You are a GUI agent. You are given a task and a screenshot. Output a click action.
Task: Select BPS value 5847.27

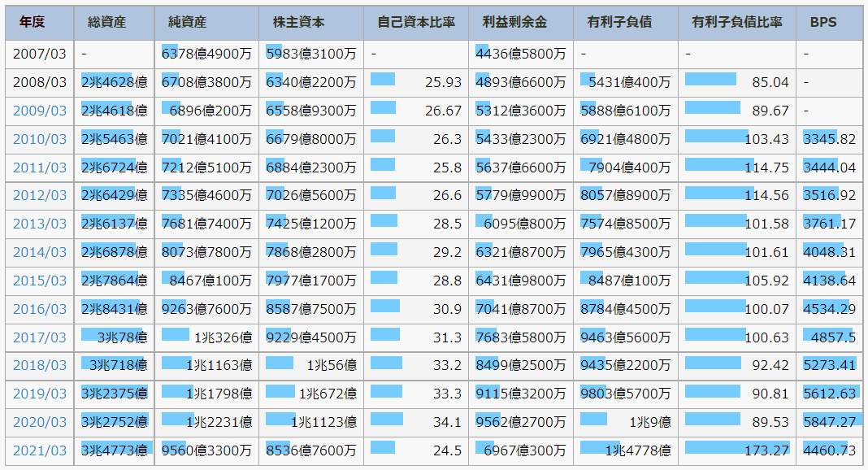point(829,422)
